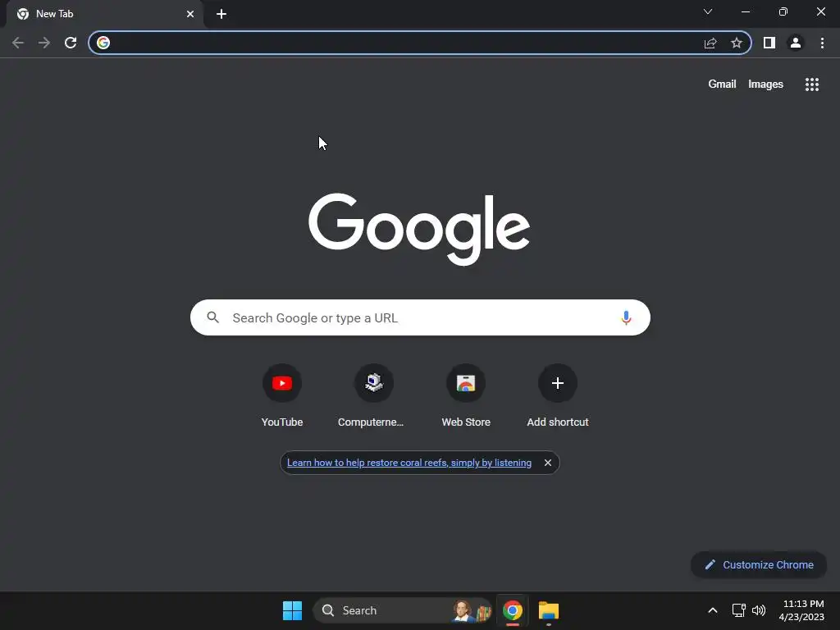Screen dimensions: 840x630
Task: Start voice search with microphone icon
Action: coord(626,317)
